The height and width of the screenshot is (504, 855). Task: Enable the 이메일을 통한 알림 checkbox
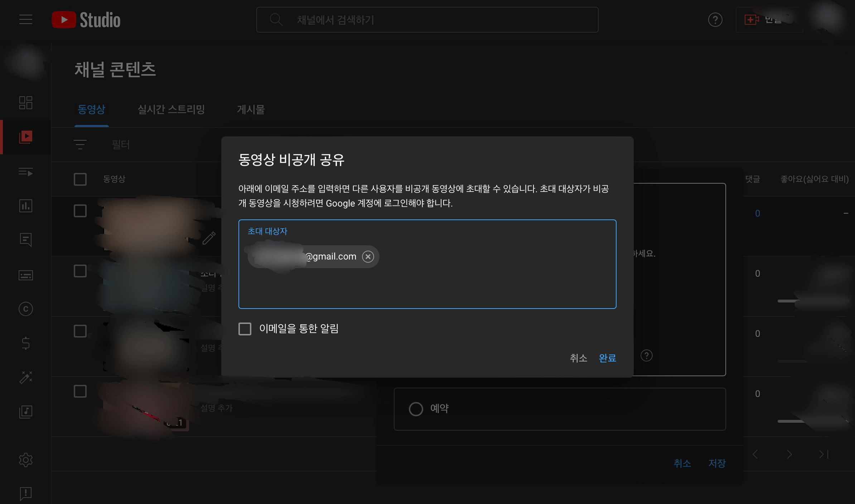tap(245, 329)
